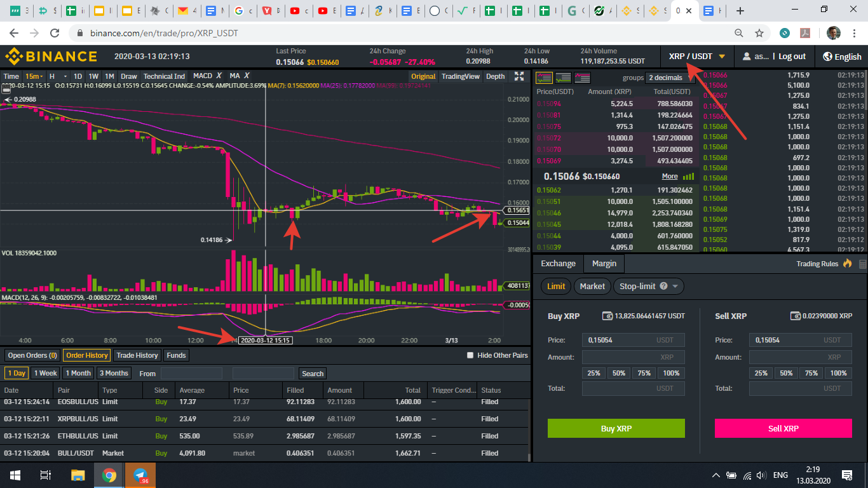
Task: Select the 1 Week history filter
Action: point(46,373)
